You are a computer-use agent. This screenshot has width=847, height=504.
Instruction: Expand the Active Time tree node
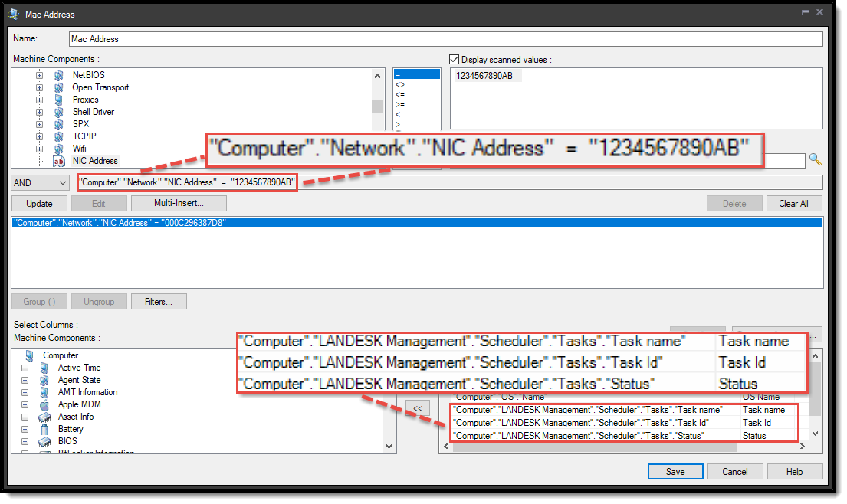click(x=25, y=368)
